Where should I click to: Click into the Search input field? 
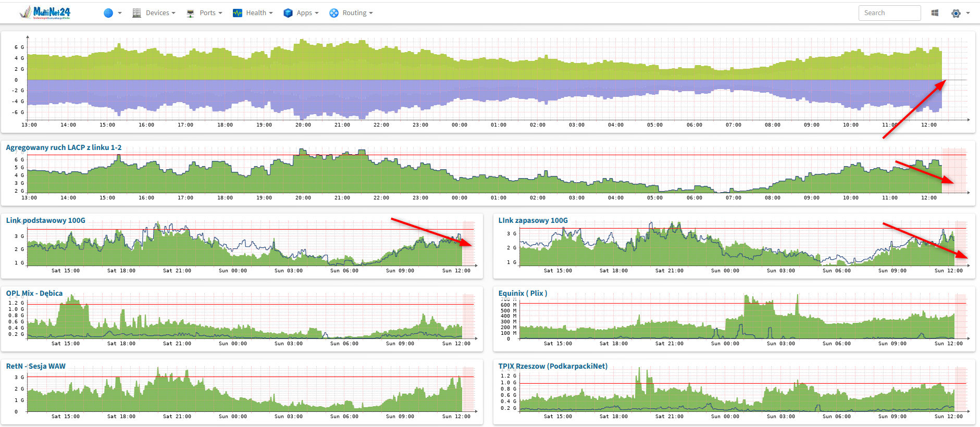(x=889, y=13)
